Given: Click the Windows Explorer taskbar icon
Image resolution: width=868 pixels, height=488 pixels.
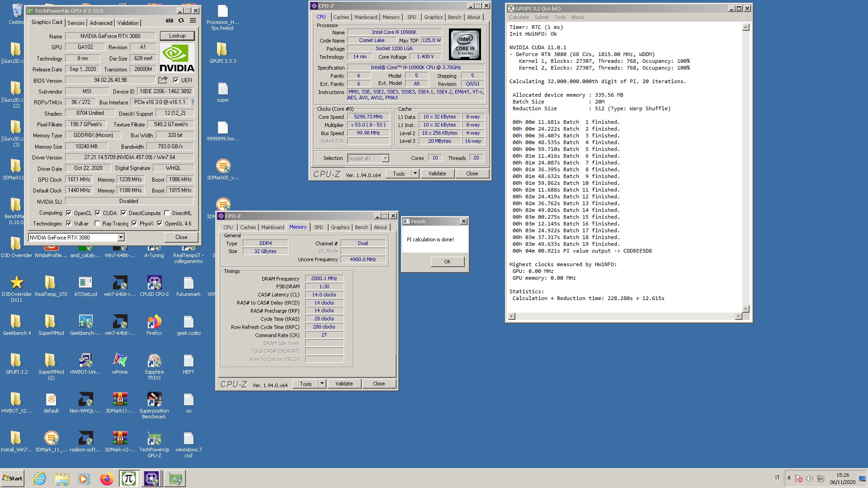Looking at the screenshot, I should (x=62, y=479).
